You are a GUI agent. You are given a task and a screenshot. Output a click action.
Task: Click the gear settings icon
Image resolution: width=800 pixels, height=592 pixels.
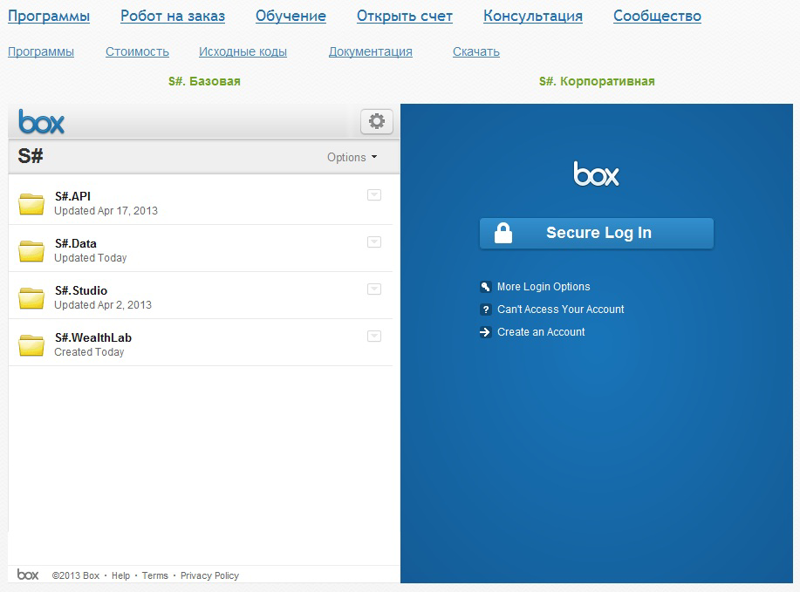(x=377, y=122)
